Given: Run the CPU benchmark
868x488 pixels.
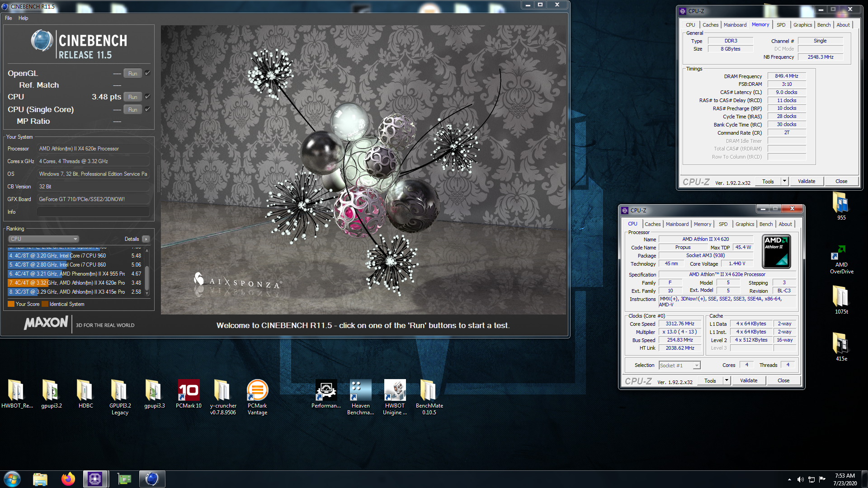Looking at the screenshot, I should click(x=133, y=97).
